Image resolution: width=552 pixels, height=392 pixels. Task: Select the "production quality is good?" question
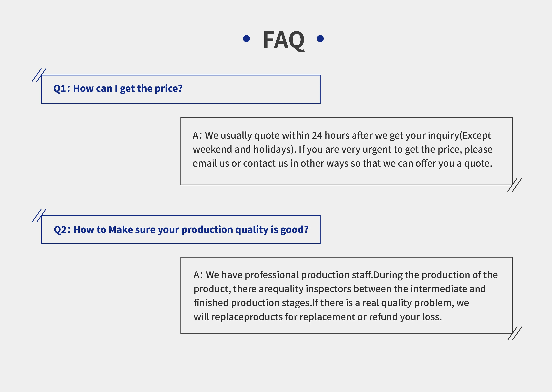point(245,230)
